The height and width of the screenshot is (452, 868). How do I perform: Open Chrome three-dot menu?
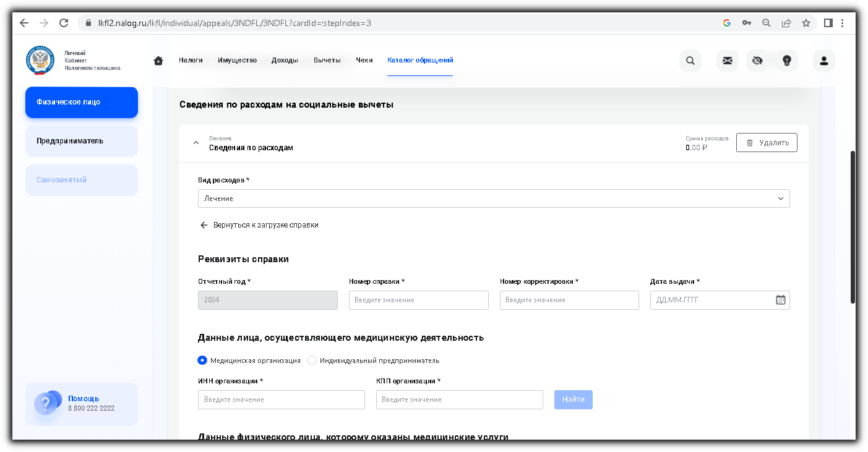click(843, 23)
